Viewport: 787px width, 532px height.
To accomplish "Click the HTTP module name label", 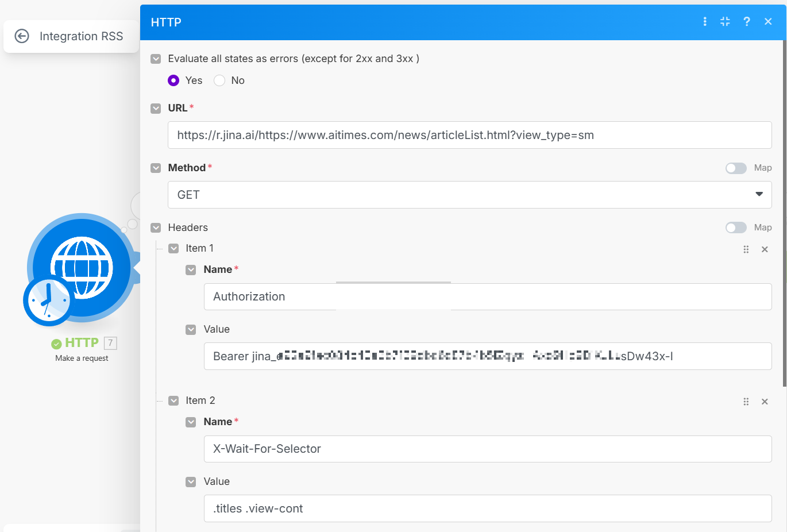I will (82, 343).
